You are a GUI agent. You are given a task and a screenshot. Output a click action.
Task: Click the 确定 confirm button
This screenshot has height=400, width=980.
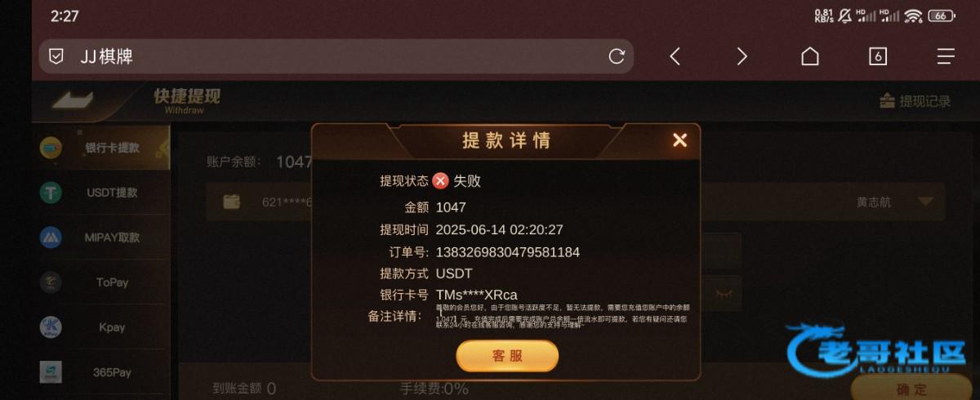(911, 389)
